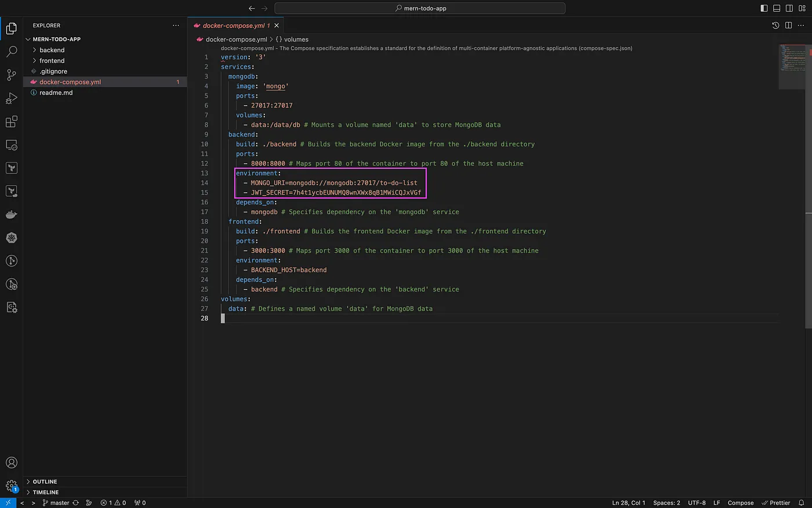Click the JWT_SECRET line in editor

332,193
